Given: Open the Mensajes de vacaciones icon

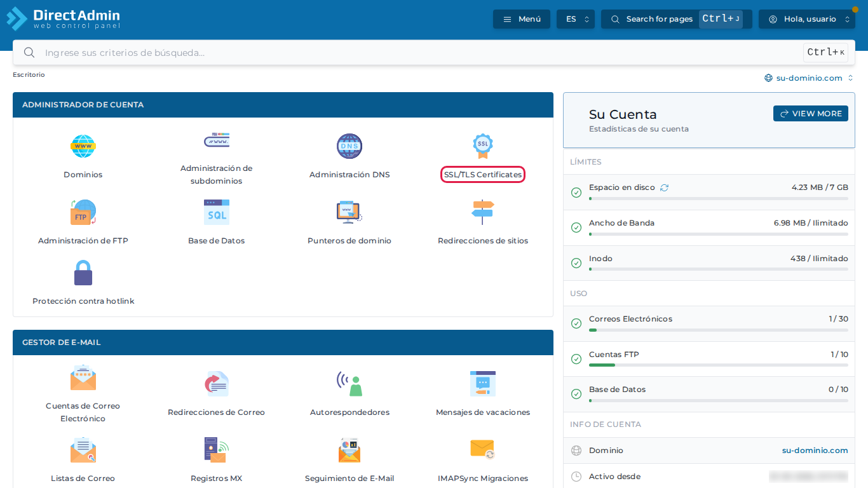Looking at the screenshot, I should tap(483, 384).
